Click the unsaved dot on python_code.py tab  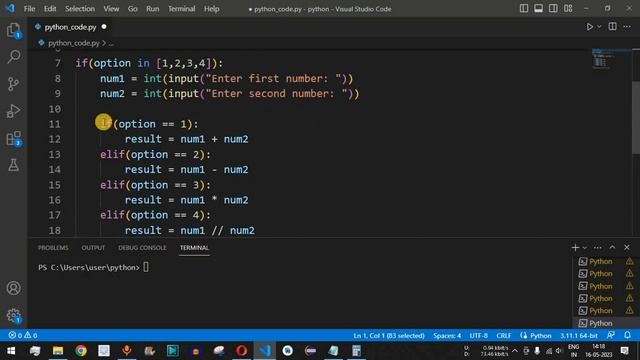pyautogui.click(x=104, y=27)
